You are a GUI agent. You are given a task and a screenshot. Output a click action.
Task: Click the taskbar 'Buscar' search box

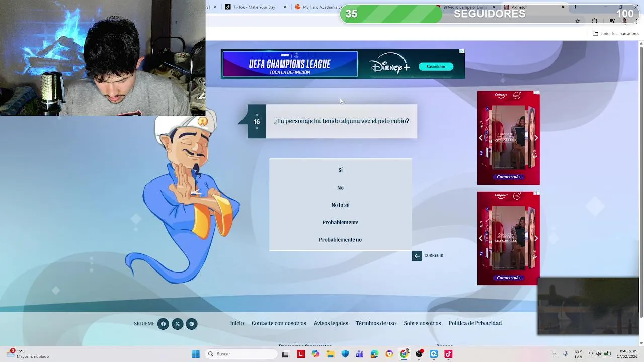pos(242,354)
